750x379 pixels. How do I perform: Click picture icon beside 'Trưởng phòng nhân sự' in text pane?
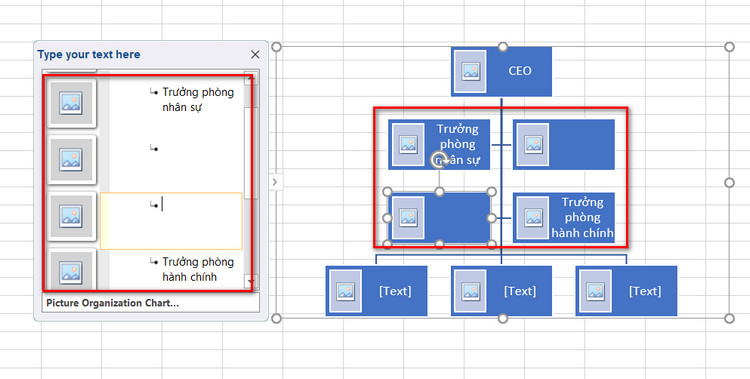(x=71, y=103)
